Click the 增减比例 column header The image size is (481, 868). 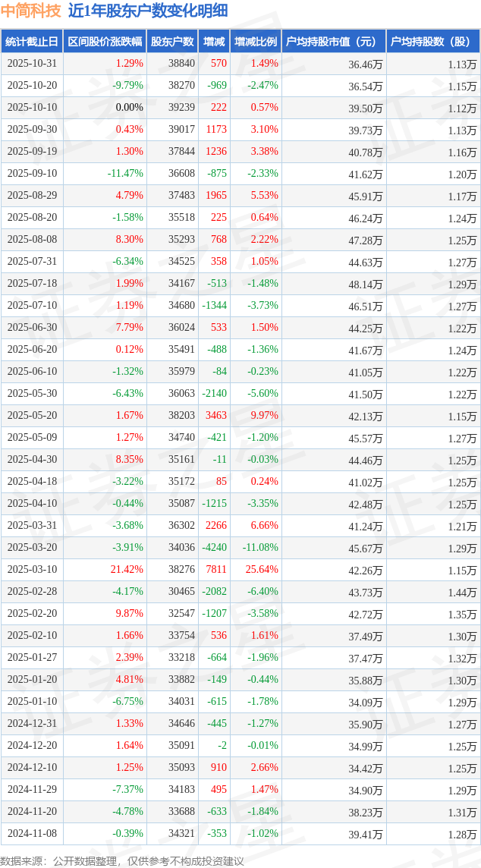coord(256,42)
